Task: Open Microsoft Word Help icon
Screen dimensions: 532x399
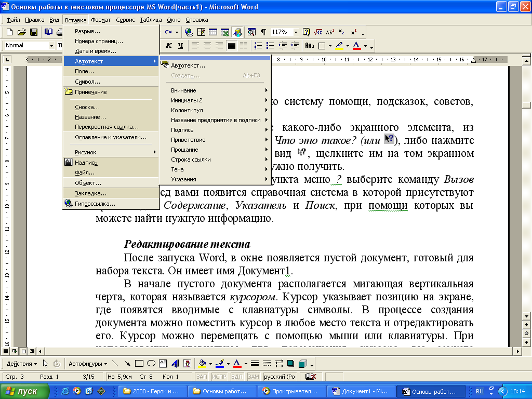Action: [x=307, y=32]
